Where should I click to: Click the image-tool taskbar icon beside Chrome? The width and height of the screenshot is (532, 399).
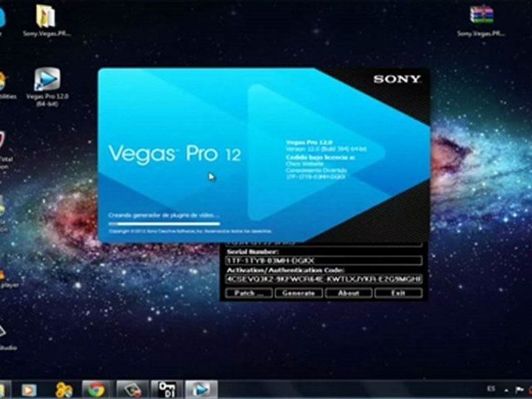tap(132, 390)
